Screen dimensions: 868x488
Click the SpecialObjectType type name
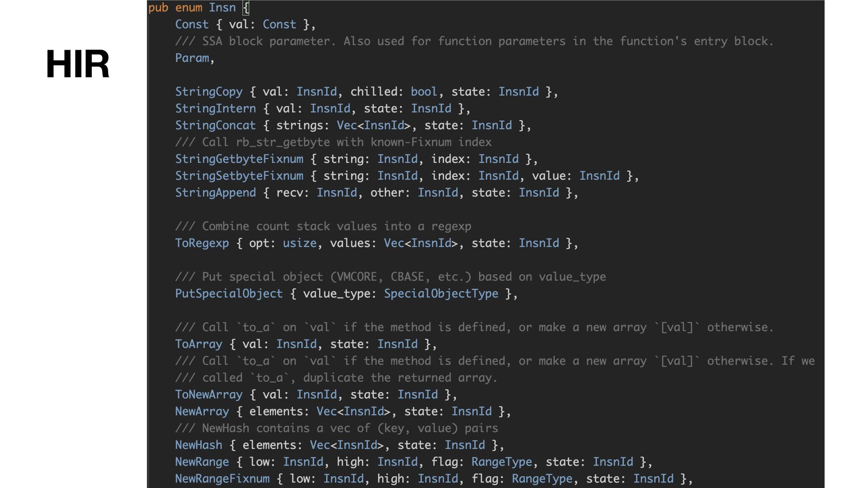pyautogui.click(x=441, y=294)
